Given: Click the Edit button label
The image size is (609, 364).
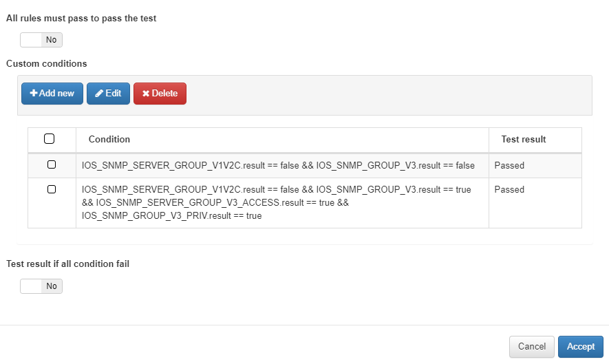Looking at the screenshot, I should (x=113, y=93).
